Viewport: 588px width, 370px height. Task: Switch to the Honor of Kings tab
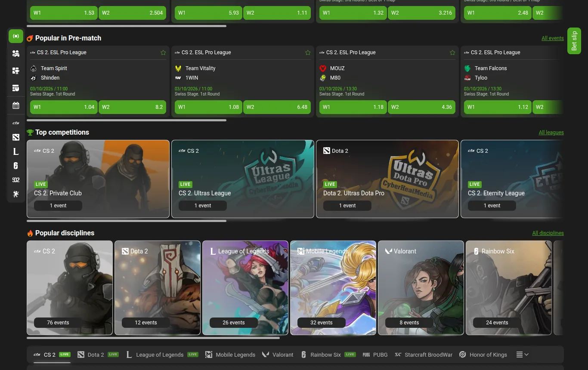point(483,355)
